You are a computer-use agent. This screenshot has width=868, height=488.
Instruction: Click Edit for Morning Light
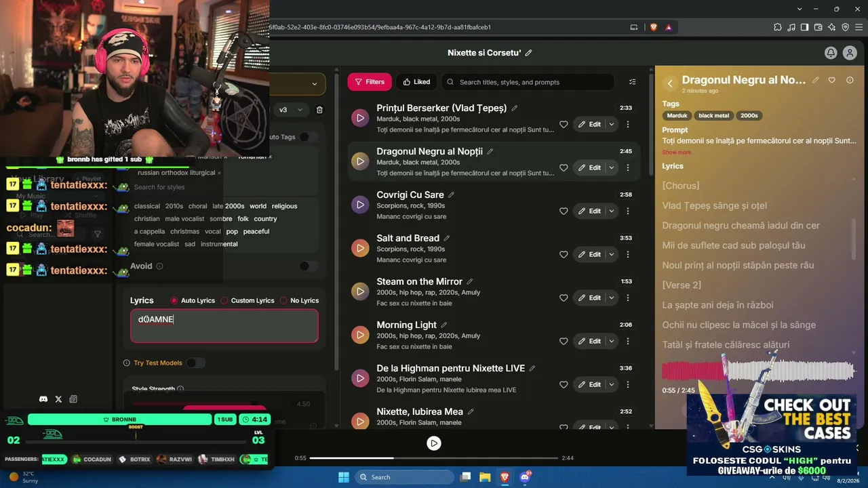(x=589, y=342)
